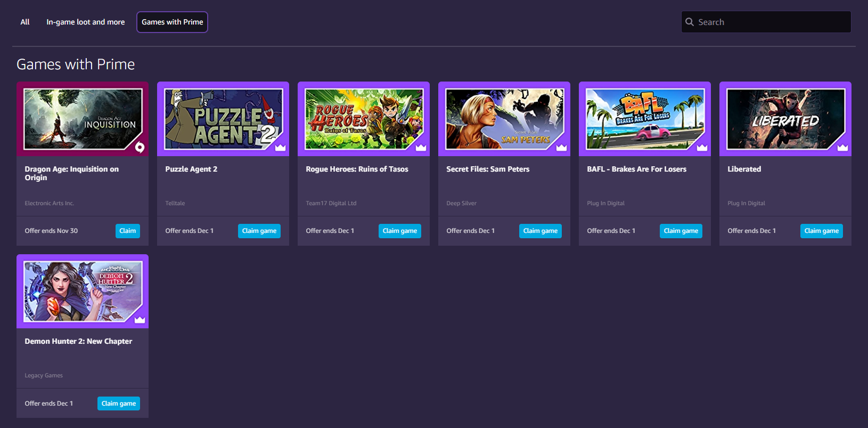Click the Demon Hunter 2: New Chapter title
The width and height of the screenshot is (868, 428).
click(78, 341)
